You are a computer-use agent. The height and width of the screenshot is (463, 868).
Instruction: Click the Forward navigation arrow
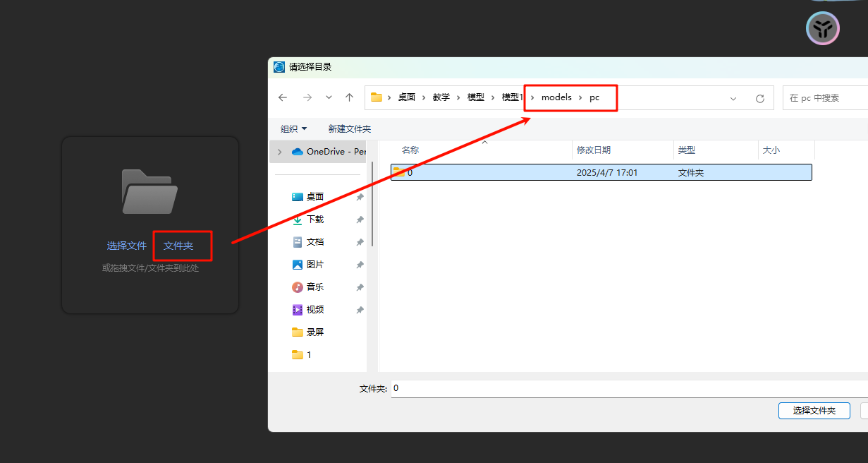[307, 98]
